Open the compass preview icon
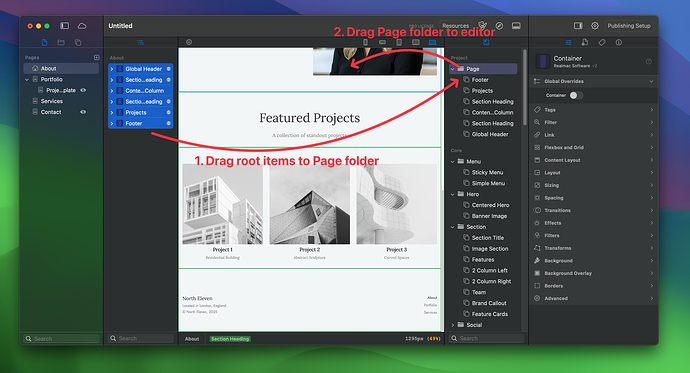The height and width of the screenshot is (373, 690). click(499, 26)
